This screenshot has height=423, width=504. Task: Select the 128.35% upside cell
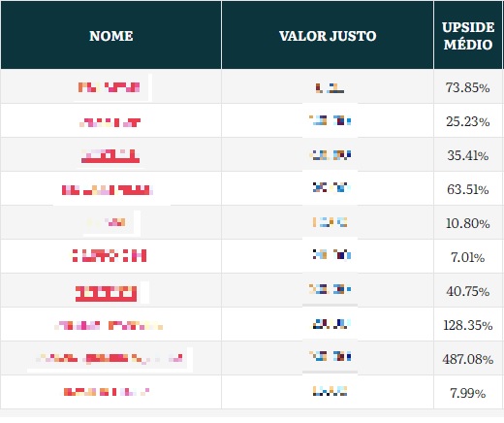pos(468,325)
